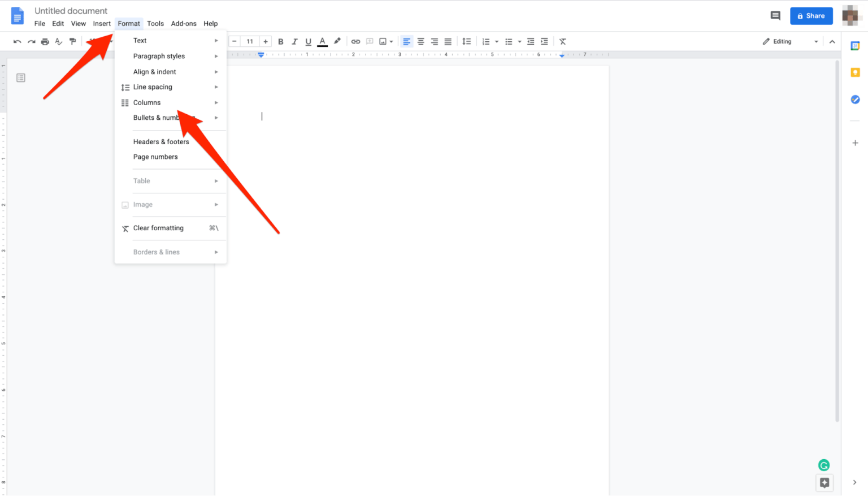Open spelling and grammar check
This screenshot has width=868, height=496.
[58, 41]
